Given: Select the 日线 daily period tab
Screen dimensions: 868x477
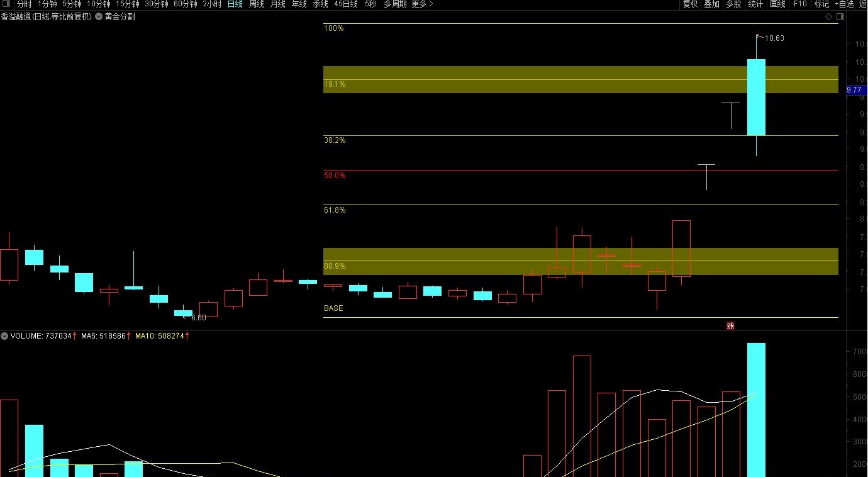Looking at the screenshot, I should click(235, 4).
